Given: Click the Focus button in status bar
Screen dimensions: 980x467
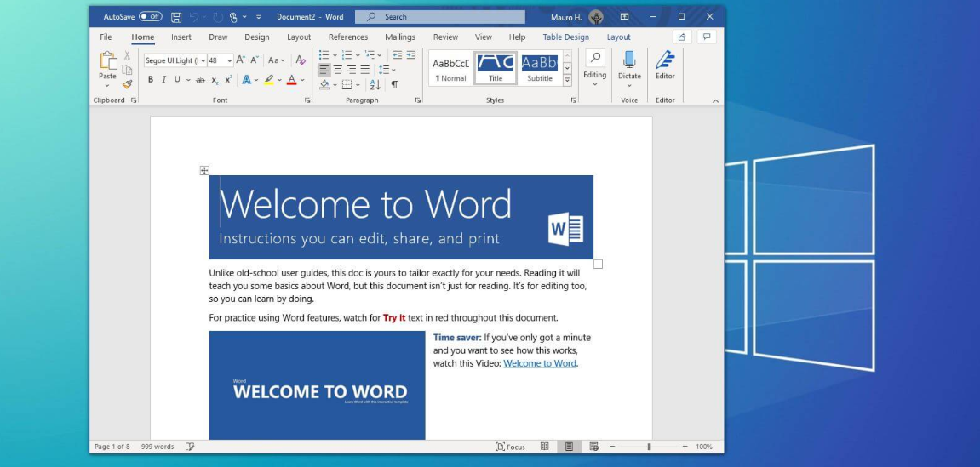Looking at the screenshot, I should [511, 447].
